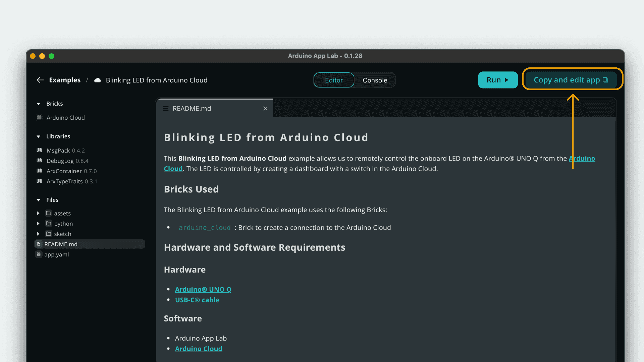
Task: Collapse the Libraries section
Action: (x=38, y=136)
